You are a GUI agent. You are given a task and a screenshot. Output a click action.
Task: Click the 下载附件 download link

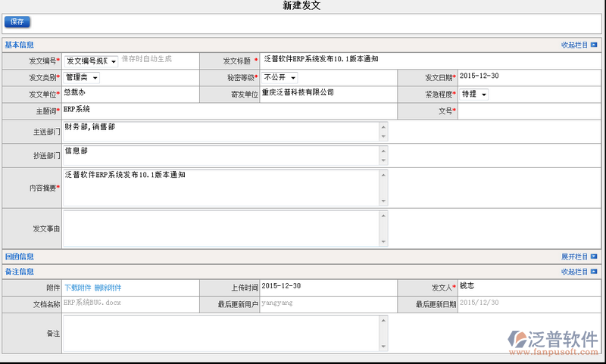(77, 288)
